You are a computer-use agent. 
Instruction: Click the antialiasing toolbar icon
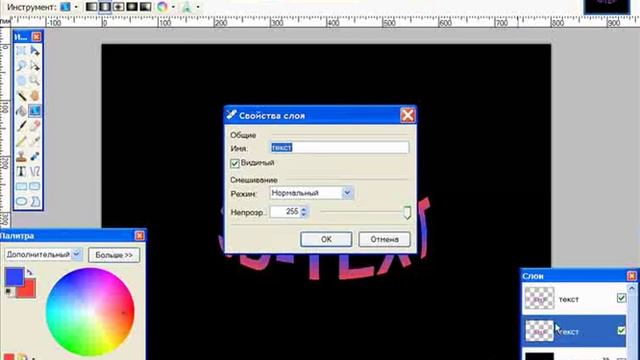click(x=187, y=7)
